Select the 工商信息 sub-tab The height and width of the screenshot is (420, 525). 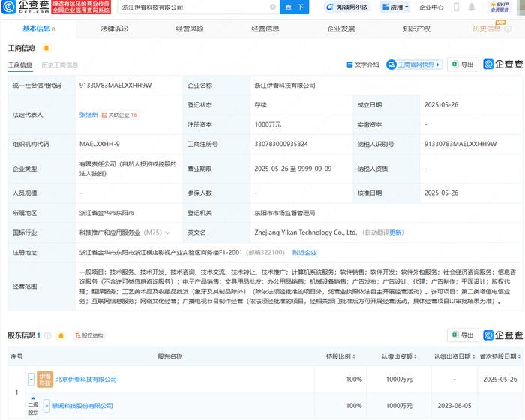[20, 64]
